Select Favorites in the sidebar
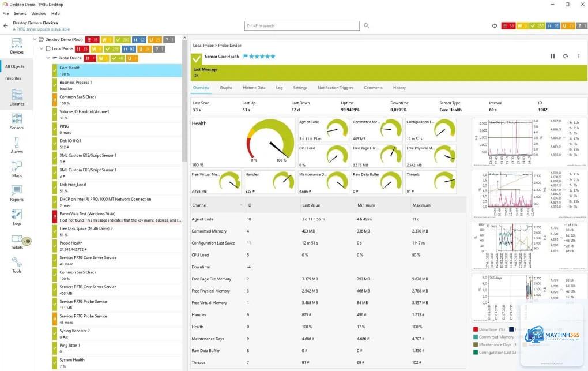The width and height of the screenshot is (588, 371). pyautogui.click(x=13, y=78)
